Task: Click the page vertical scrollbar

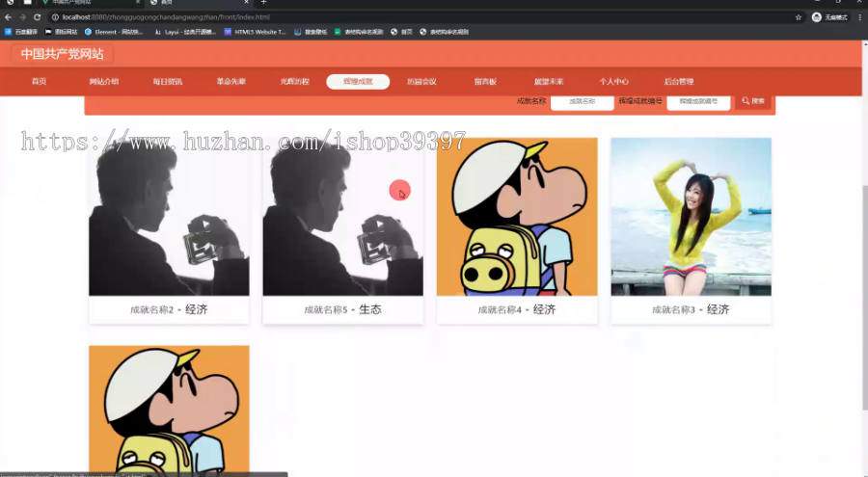Action: [x=865, y=298]
